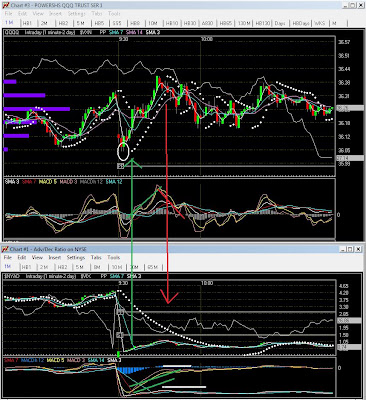
Task: Click the white circled candle low on the QQQ chart
Action: point(123,151)
